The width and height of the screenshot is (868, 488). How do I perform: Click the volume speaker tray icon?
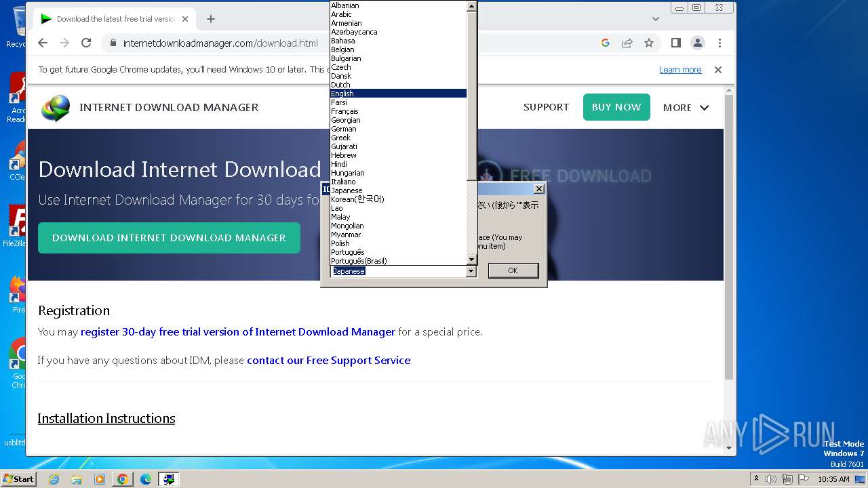770,479
